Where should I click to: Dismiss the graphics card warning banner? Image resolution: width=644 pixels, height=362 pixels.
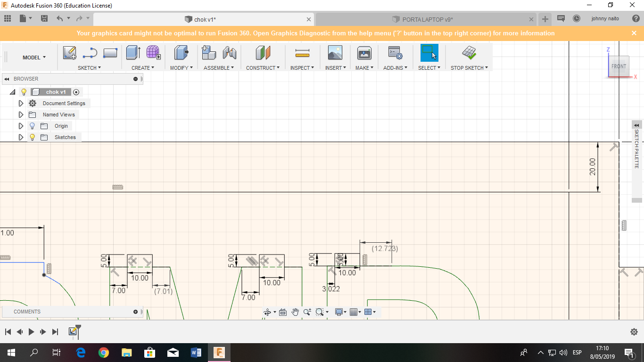coord(634,33)
